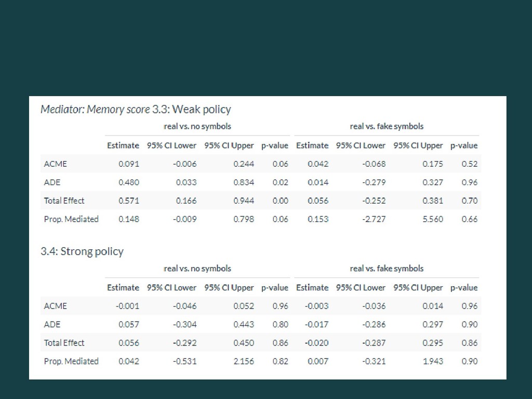Click the weak policy Total Effect p-value 0.00
Image resolution: width=532 pixels, height=399 pixels.
pos(280,201)
